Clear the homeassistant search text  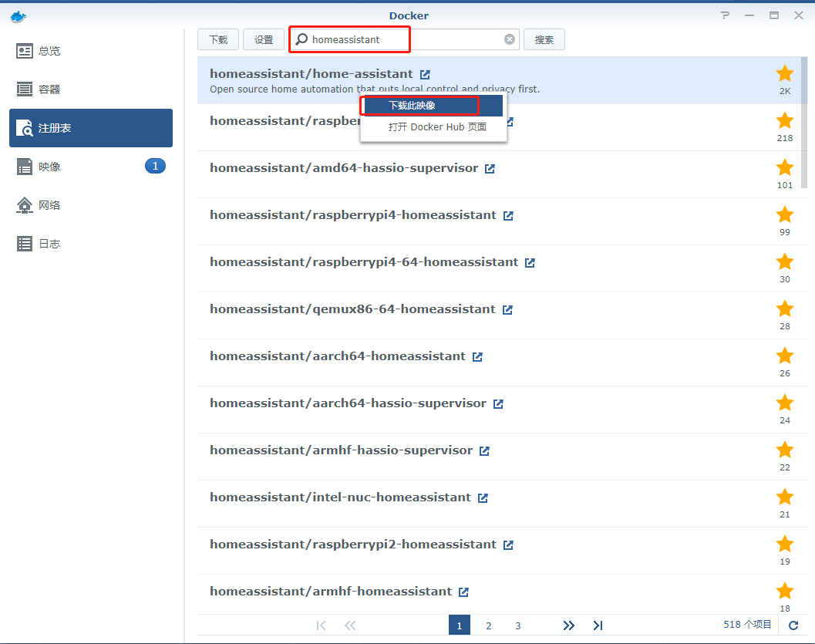click(x=510, y=39)
